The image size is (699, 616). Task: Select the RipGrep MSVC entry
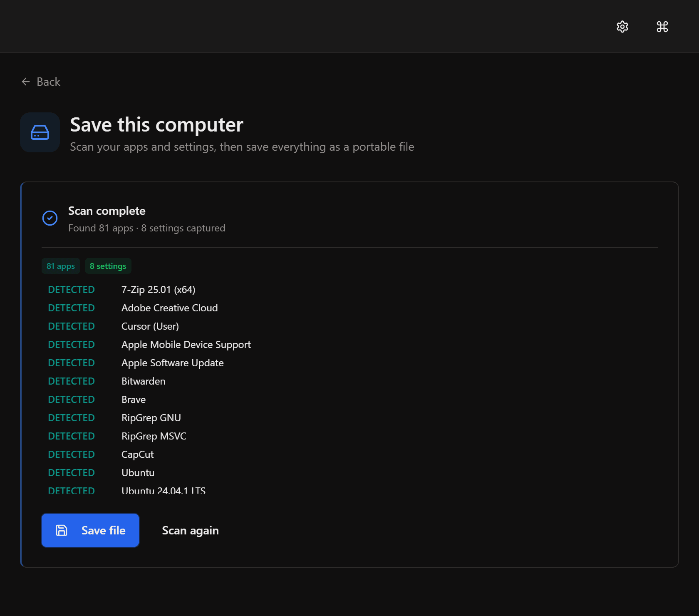point(154,436)
